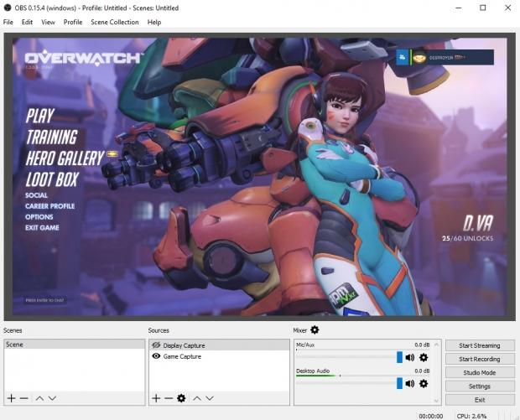Click TRAINING in the game preview
Image resolution: width=520 pixels, height=420 pixels.
(x=52, y=137)
